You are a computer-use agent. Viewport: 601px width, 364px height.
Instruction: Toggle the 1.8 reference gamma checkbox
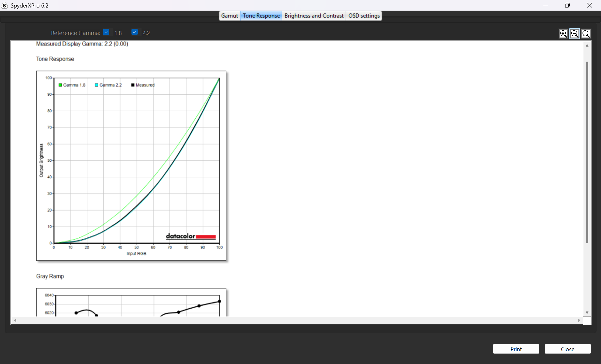click(x=106, y=32)
